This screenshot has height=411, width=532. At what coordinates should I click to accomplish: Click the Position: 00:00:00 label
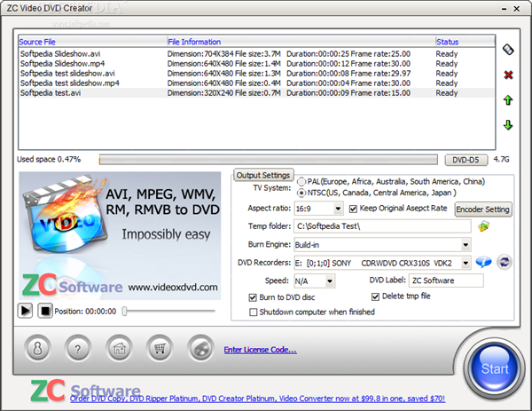click(85, 312)
